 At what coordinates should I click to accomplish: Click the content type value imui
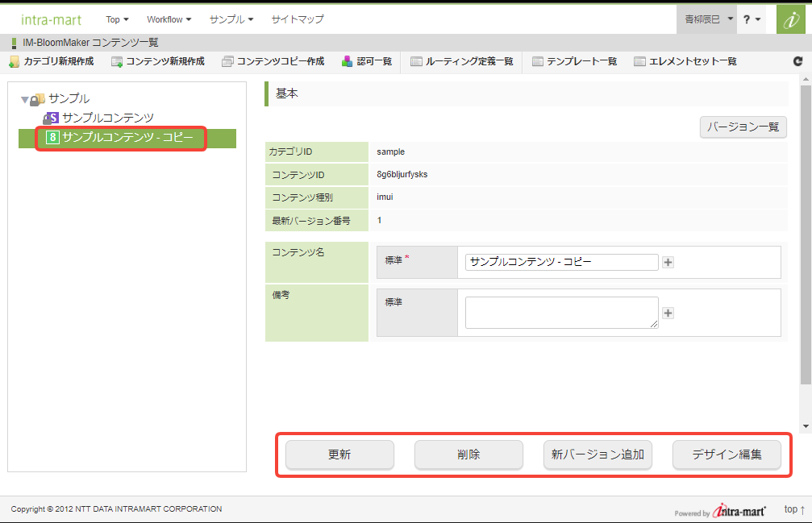pos(385,197)
